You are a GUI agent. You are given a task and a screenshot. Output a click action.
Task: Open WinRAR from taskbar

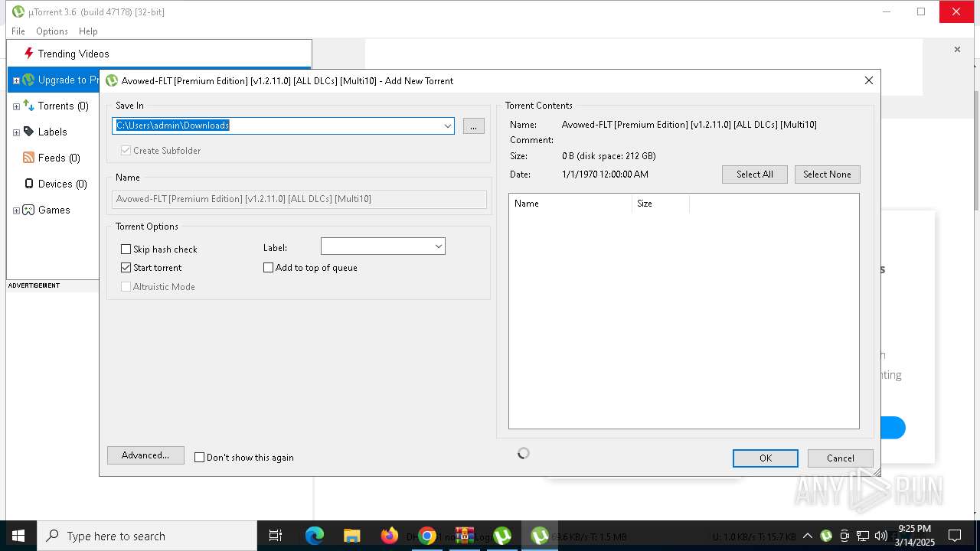[465, 536]
